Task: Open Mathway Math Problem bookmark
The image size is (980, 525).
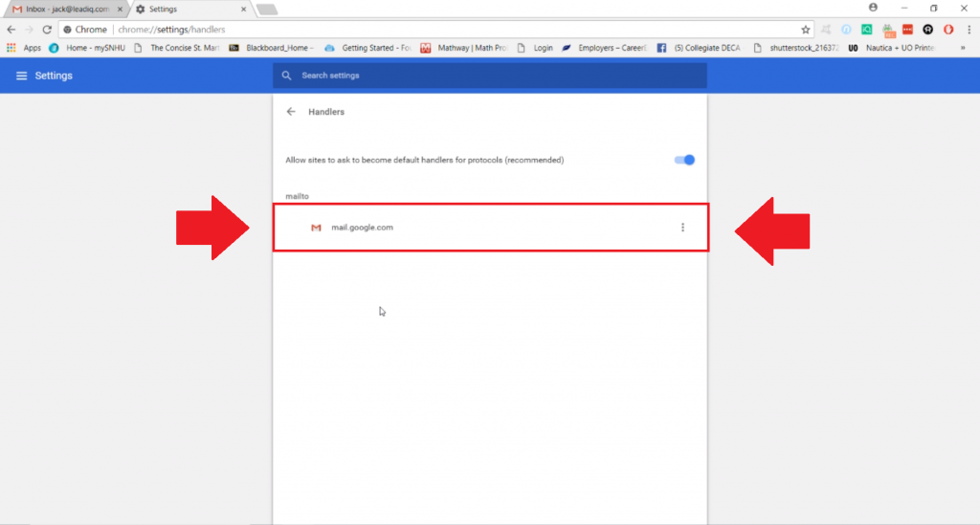Action: [x=464, y=48]
